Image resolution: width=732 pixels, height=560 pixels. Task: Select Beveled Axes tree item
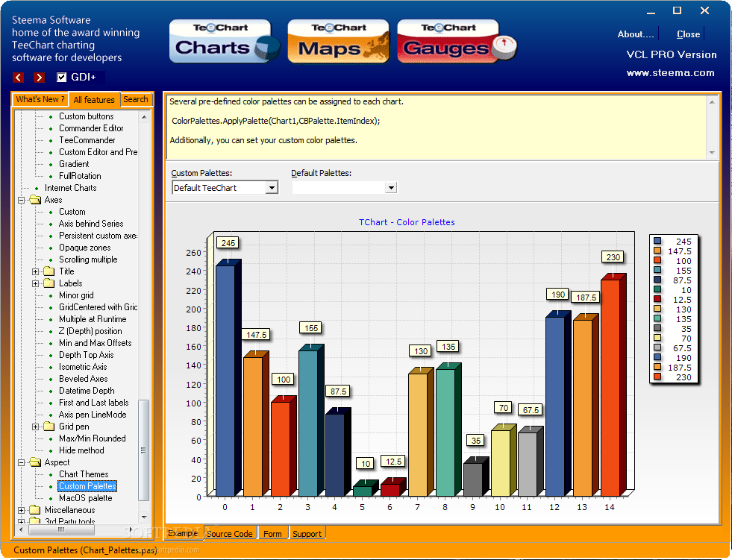point(83,379)
